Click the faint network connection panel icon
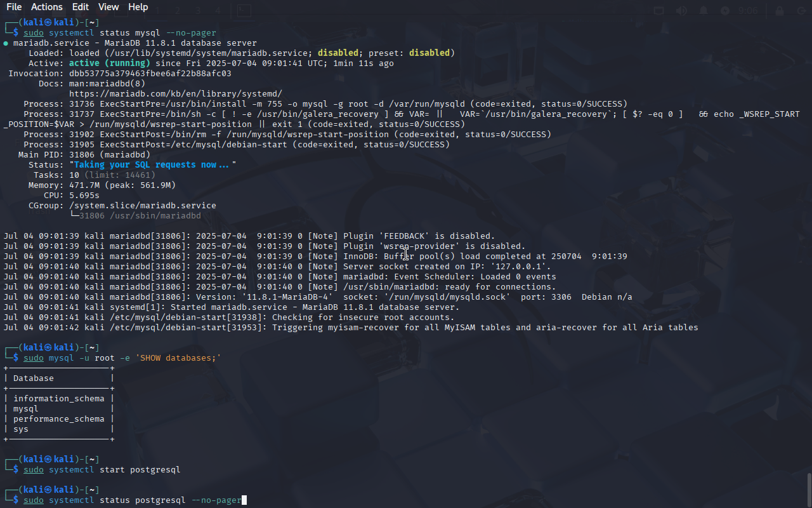The image size is (812, 508). pyautogui.click(x=658, y=11)
